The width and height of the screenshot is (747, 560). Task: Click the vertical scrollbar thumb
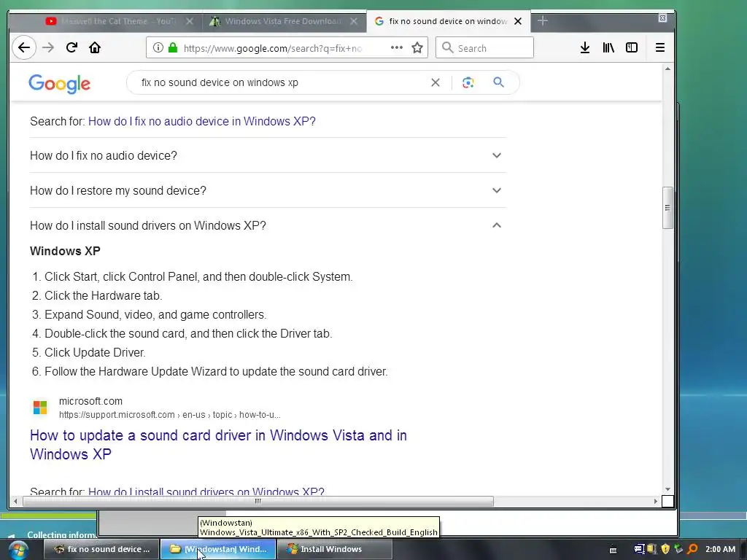[667, 208]
